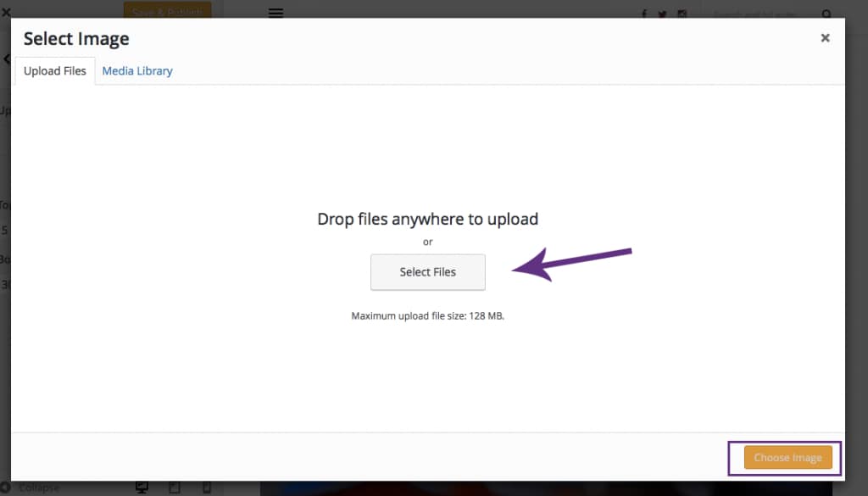Collapse the customizer sidebar
This screenshot has height=496, width=868.
tap(34, 488)
